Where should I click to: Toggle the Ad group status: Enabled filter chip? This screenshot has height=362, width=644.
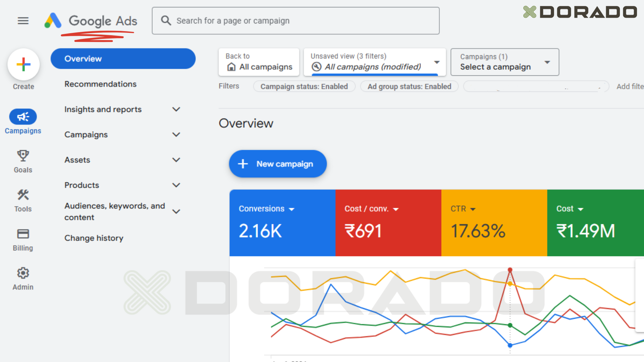[x=409, y=86]
